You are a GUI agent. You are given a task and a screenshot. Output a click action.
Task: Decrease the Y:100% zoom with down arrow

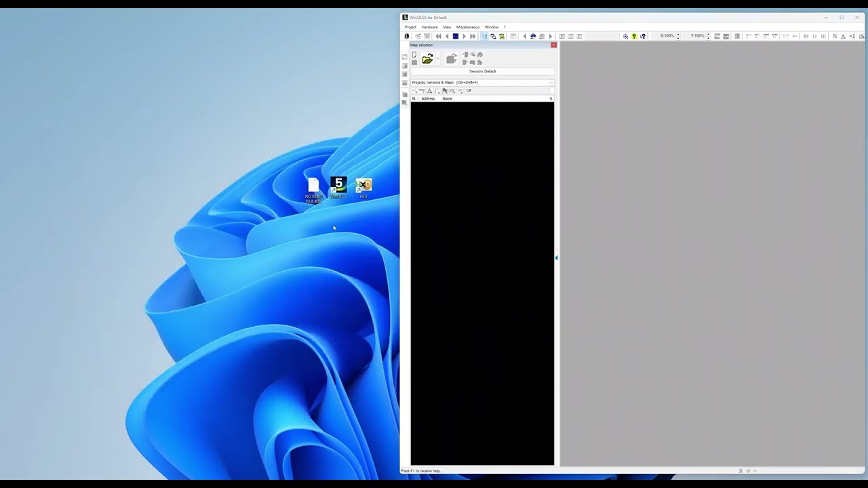[x=709, y=38]
